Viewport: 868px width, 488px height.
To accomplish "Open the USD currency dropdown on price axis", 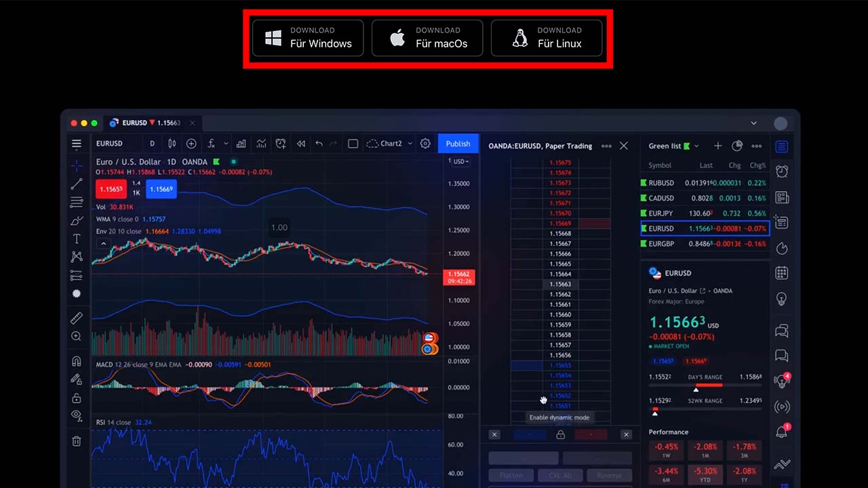I will [461, 161].
